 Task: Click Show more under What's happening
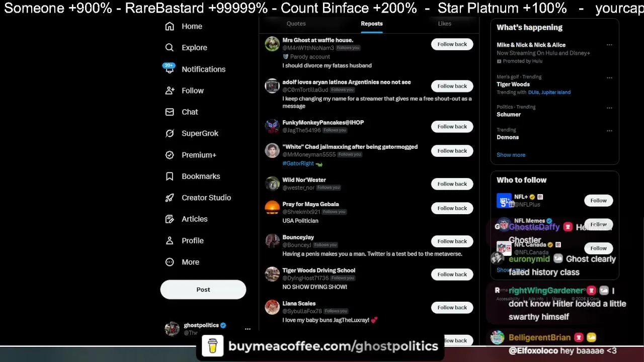(511, 155)
